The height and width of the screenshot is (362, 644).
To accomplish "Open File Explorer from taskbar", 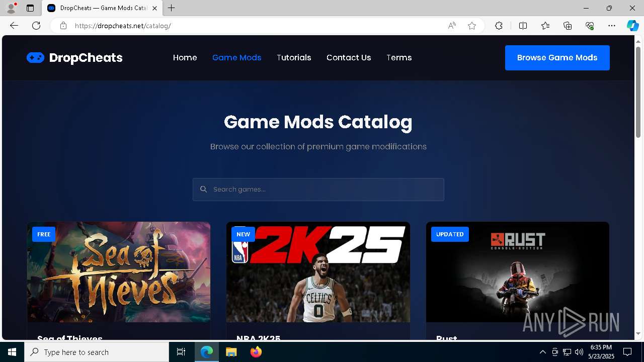I will coord(231,352).
